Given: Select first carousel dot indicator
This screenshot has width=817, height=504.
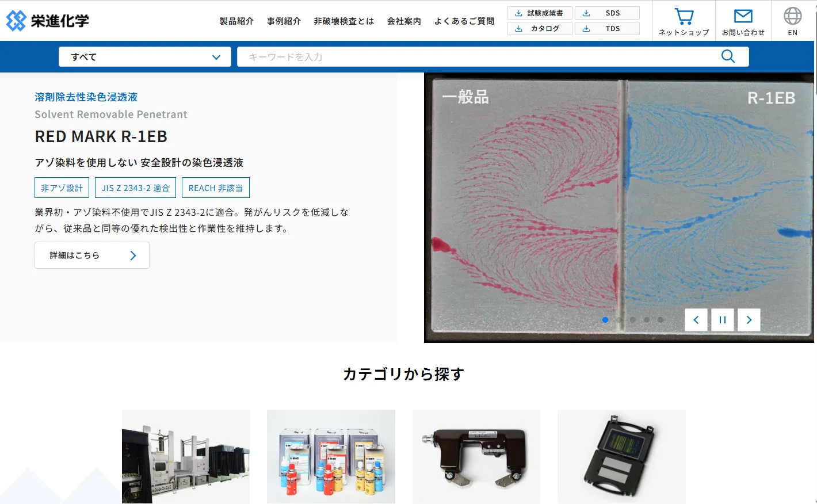Looking at the screenshot, I should point(605,320).
